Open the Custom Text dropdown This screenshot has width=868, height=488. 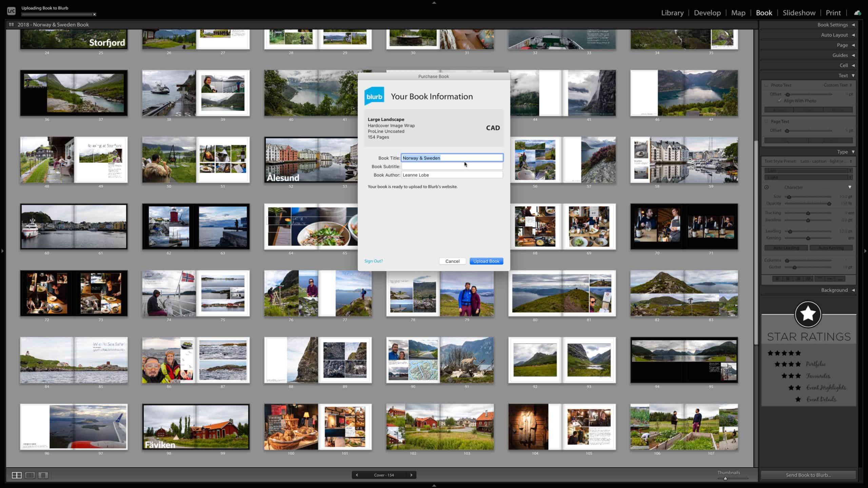836,85
